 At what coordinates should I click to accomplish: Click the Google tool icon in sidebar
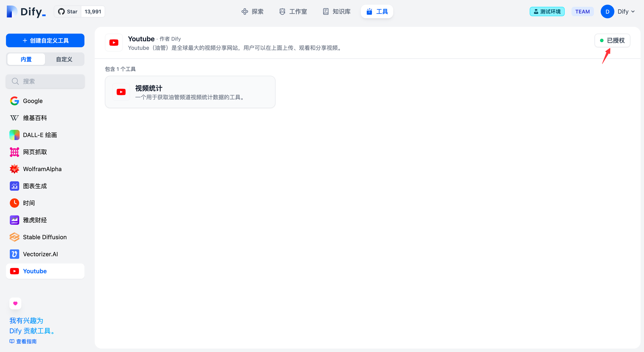coord(14,101)
